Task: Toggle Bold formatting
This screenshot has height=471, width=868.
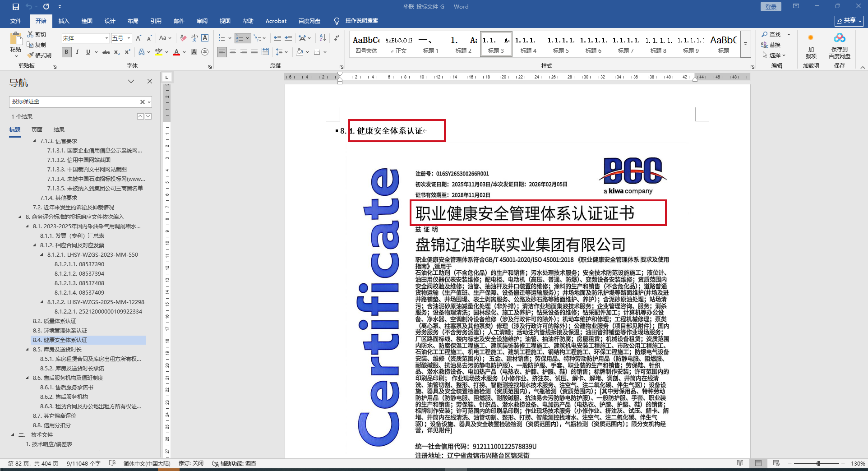Action: [66, 52]
